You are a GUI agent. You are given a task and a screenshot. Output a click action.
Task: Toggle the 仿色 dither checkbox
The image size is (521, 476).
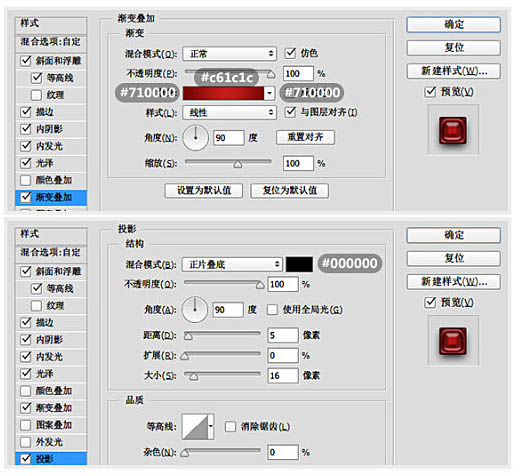tap(290, 53)
